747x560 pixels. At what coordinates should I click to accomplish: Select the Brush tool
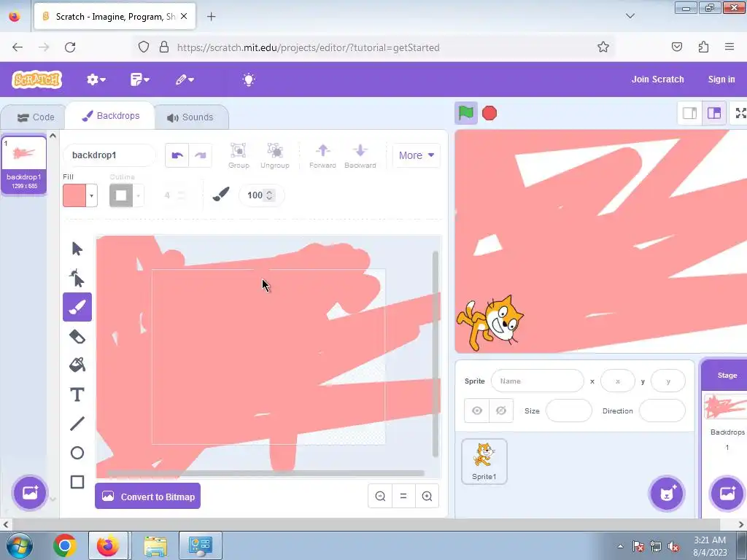(77, 307)
